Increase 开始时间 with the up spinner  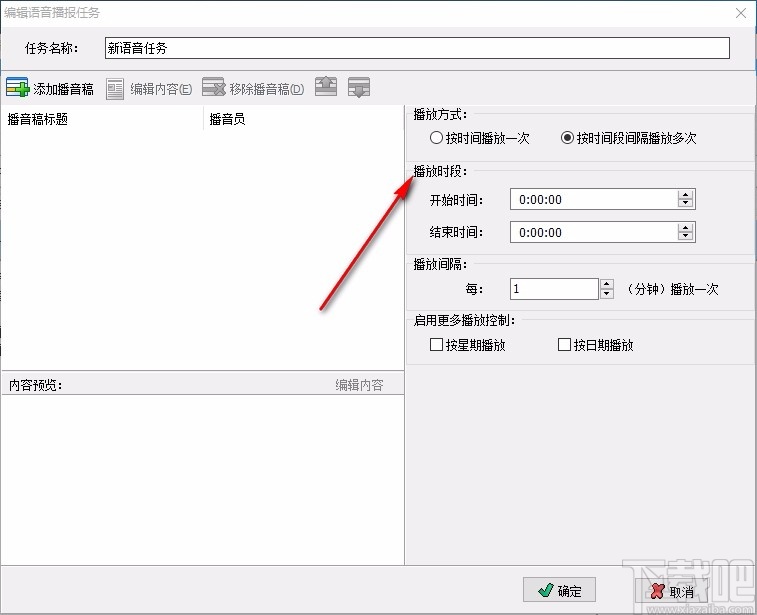[686, 195]
